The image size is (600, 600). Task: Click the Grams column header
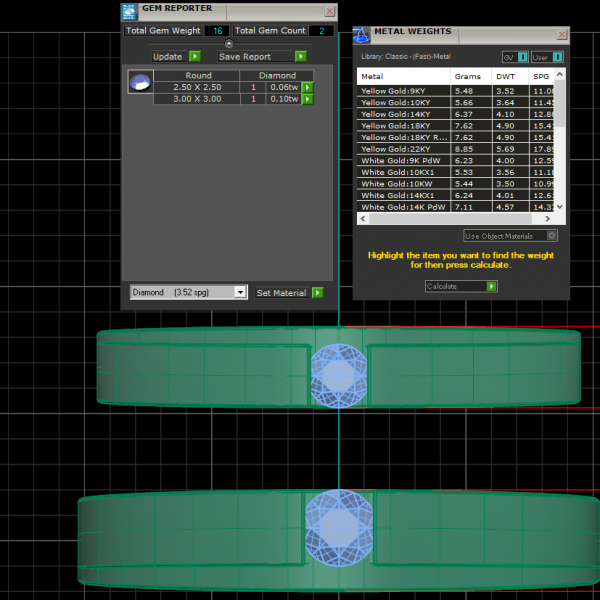[x=468, y=76]
